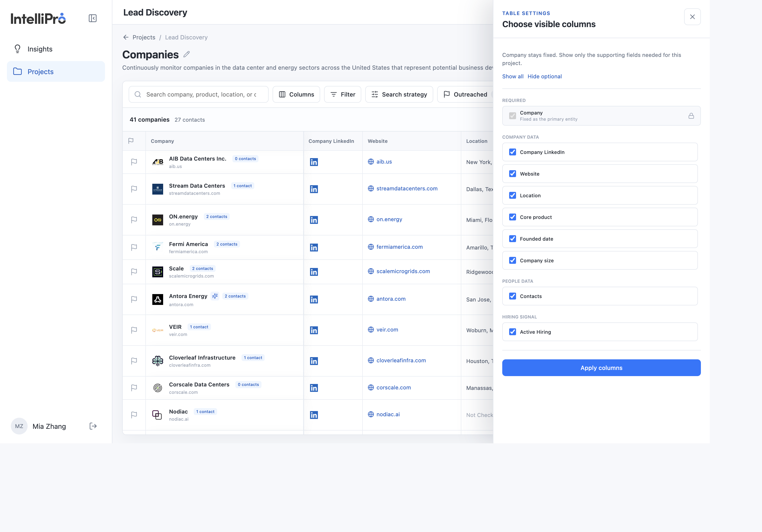Click the flag icon in the table header
Viewport: 762px width, 532px height.
131,141
